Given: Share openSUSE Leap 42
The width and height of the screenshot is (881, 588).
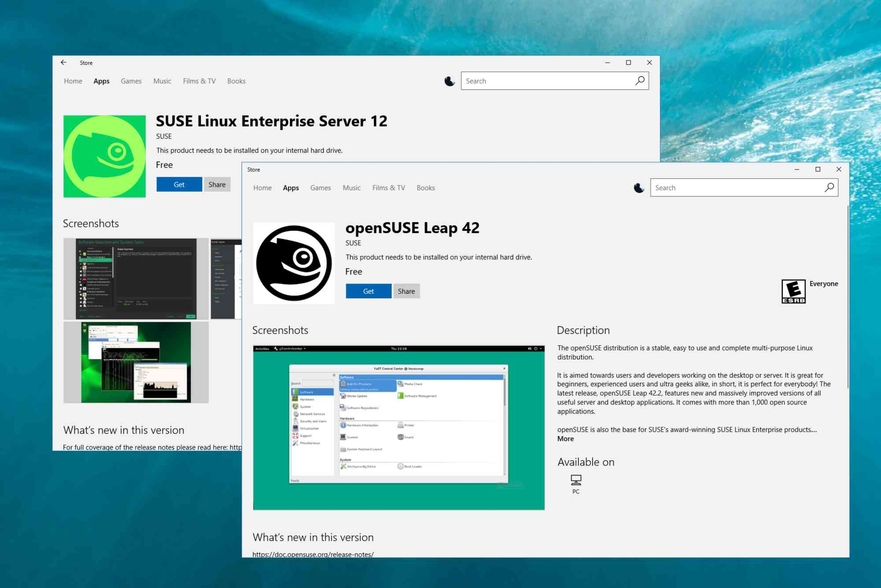Looking at the screenshot, I should [x=407, y=291].
